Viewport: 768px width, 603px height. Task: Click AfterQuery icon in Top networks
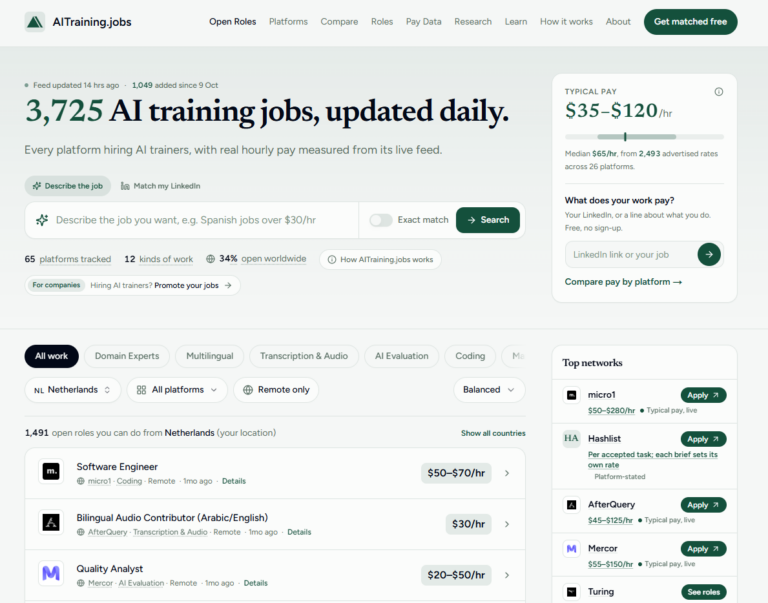(572, 505)
